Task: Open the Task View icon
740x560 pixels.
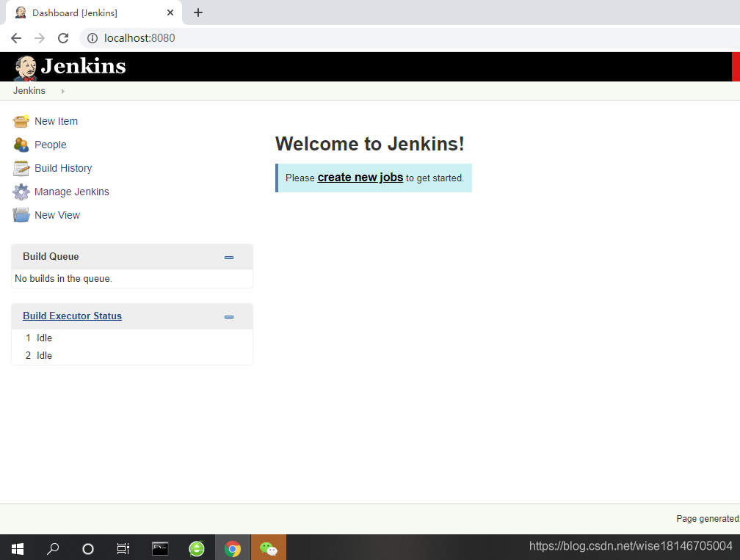Action: coord(123,548)
